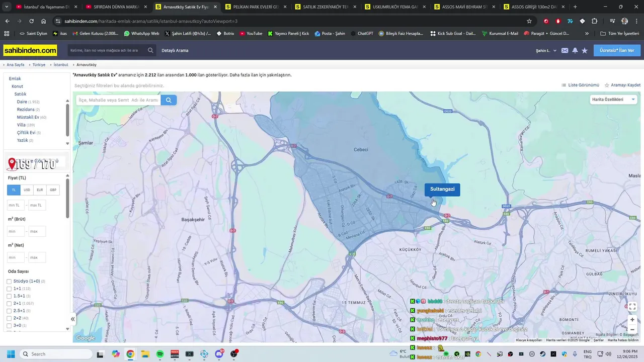Open the WhatsApp Web bookmark
Viewport: 644px width, 362px height.
(141, 33)
